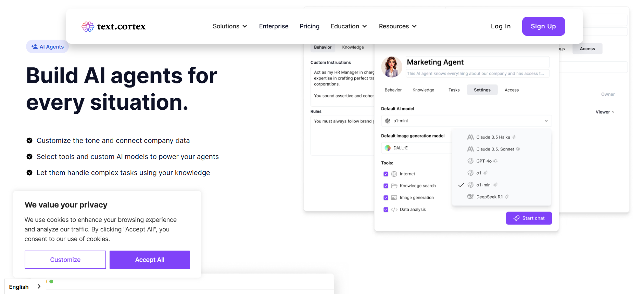The height and width of the screenshot is (294, 644).
Task: Click the Custom Instructions text box
Action: pyautogui.click(x=343, y=87)
